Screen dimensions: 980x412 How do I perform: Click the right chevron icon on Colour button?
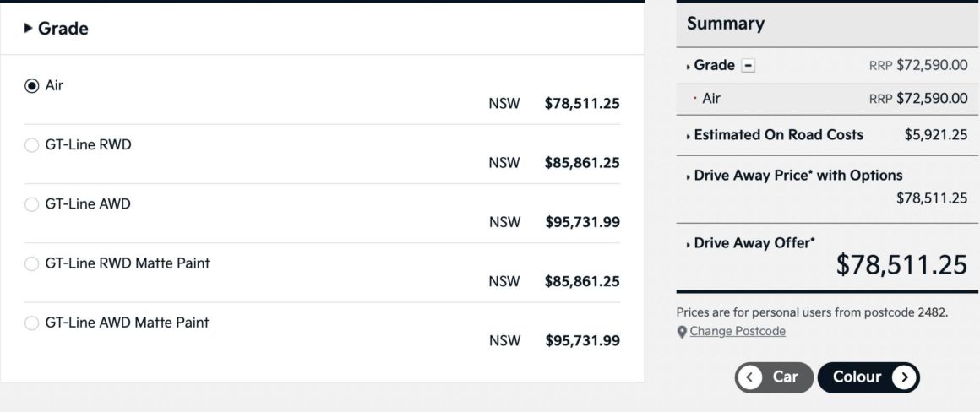click(904, 377)
